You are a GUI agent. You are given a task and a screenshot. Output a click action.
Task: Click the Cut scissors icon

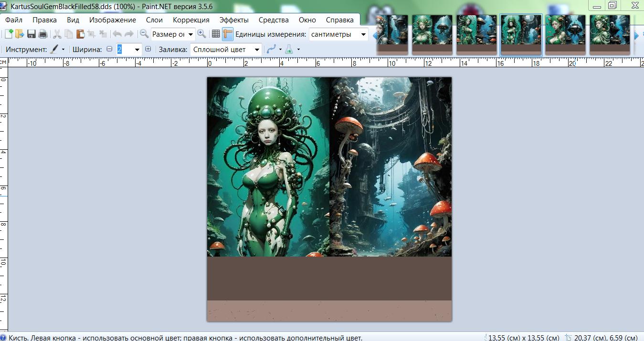[x=57, y=34]
